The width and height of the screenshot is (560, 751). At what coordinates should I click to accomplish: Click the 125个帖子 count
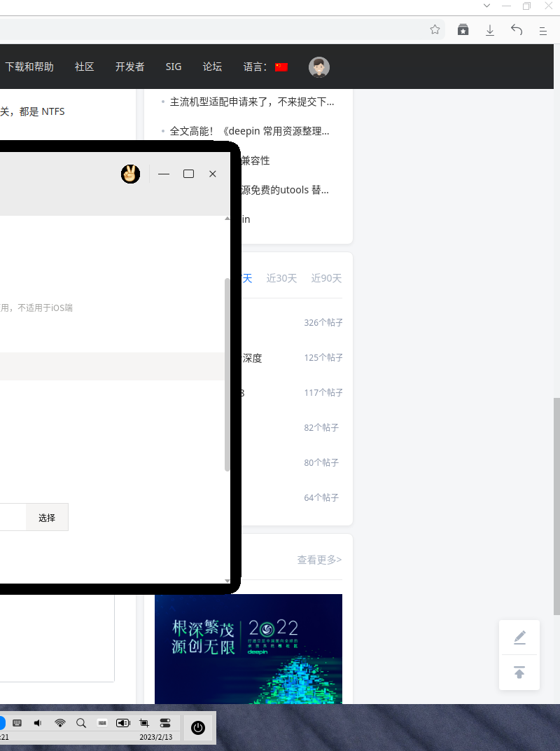(323, 357)
